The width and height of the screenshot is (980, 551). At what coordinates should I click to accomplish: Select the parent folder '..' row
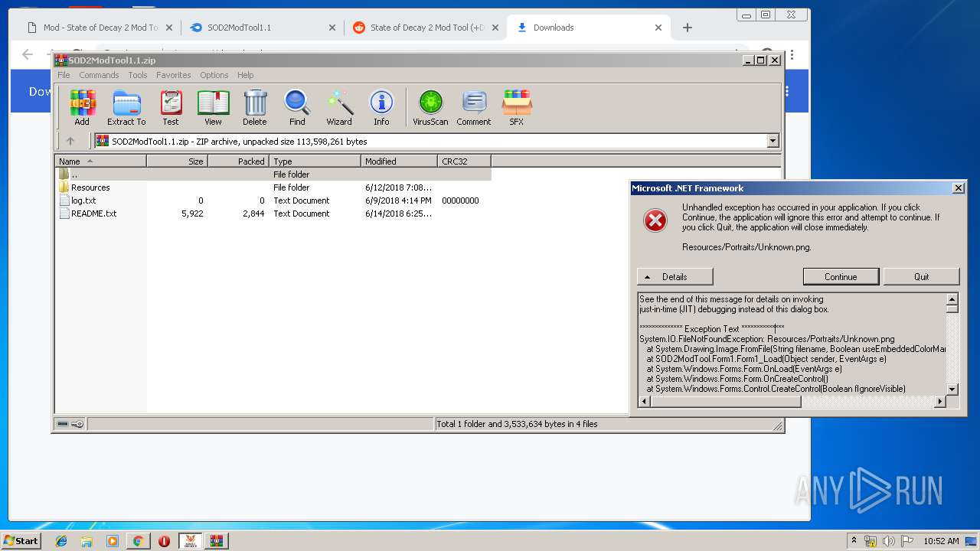pyautogui.click(x=273, y=174)
